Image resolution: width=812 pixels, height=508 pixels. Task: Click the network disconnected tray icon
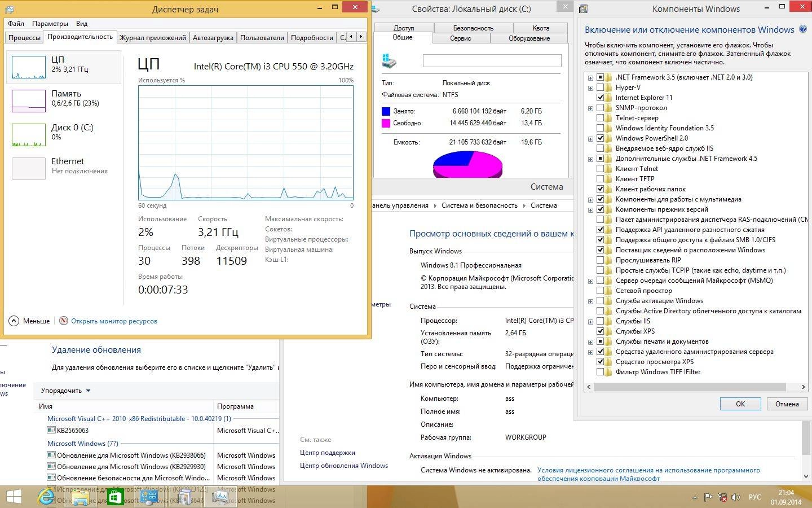pyautogui.click(x=722, y=497)
